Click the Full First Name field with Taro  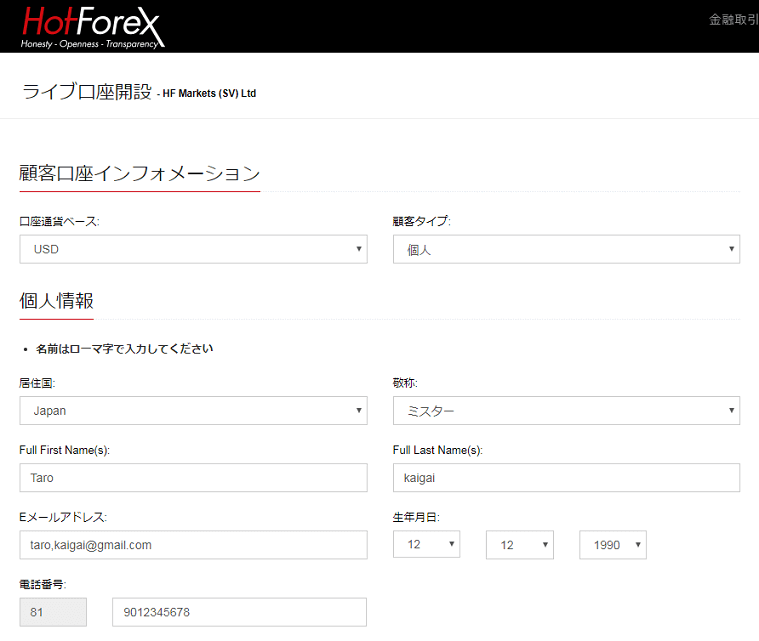193,478
